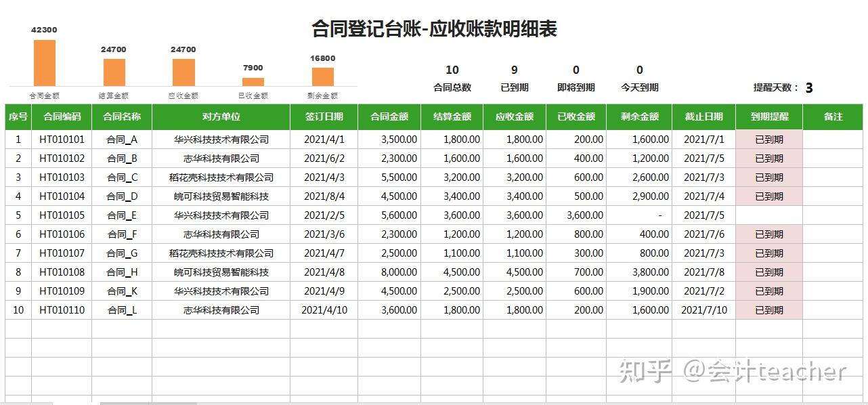The height and width of the screenshot is (405, 868).
Task: Click the 提醒天数 value 3 cell
Action: (809, 87)
